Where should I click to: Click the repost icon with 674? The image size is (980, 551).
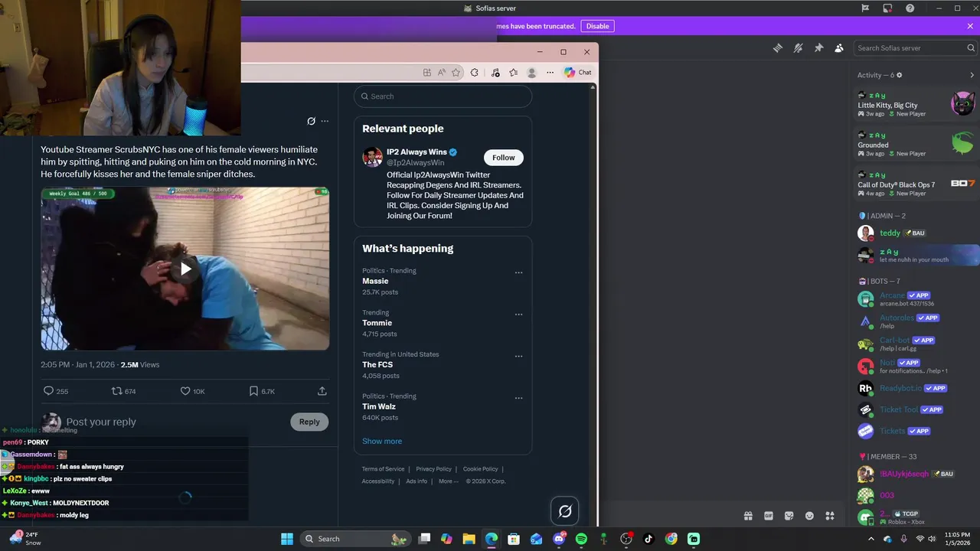pyautogui.click(x=117, y=391)
